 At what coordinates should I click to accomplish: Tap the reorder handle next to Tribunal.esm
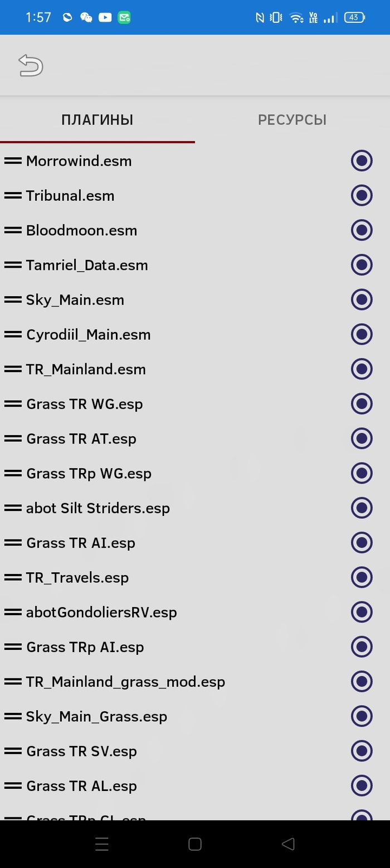coord(13,196)
